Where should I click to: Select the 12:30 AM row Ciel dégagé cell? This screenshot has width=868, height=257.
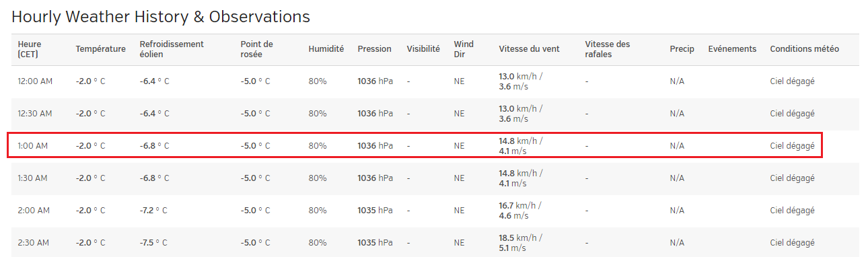point(792,114)
